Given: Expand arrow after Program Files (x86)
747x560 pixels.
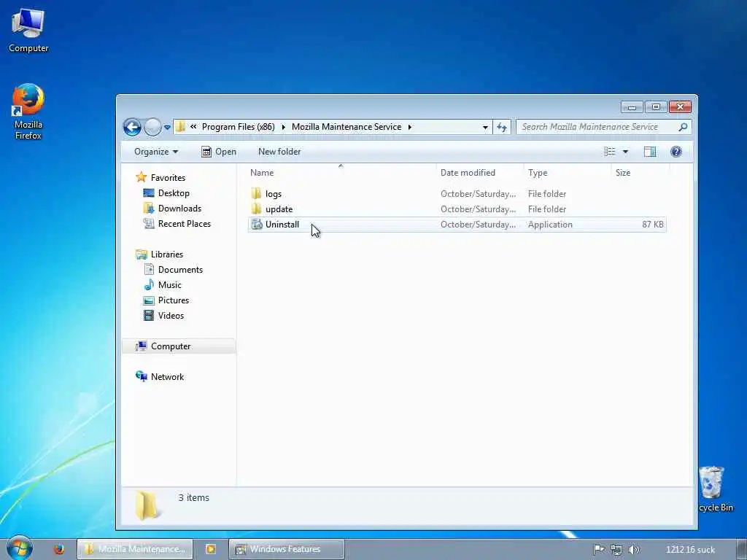Looking at the screenshot, I should pos(284,127).
